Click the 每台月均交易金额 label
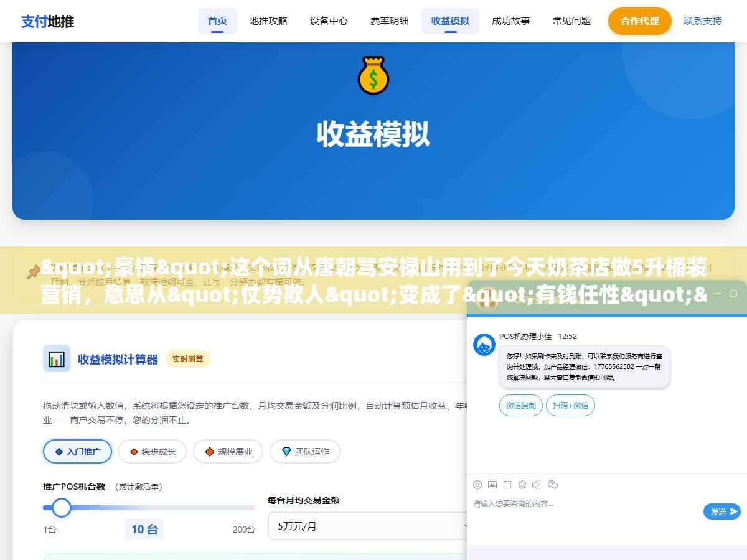 pos(304,500)
